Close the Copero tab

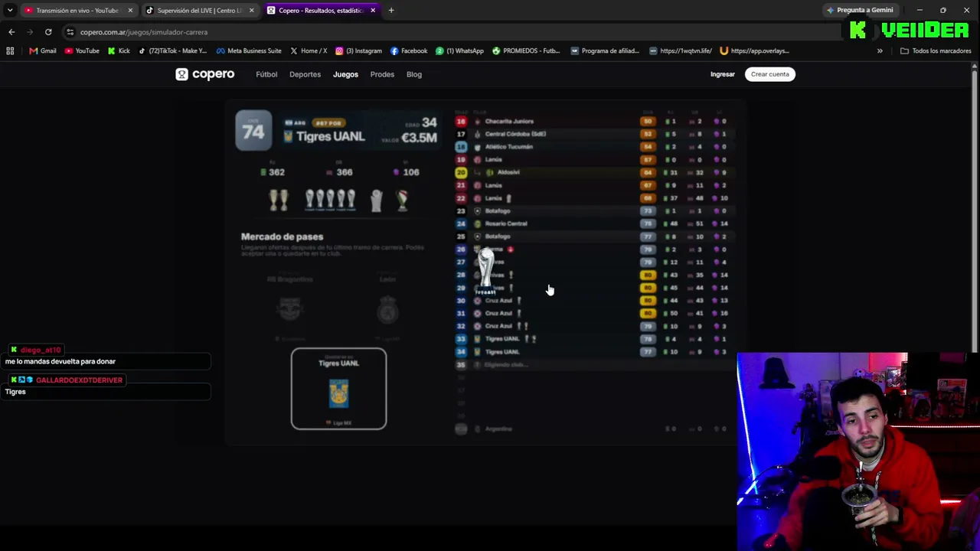373,10
